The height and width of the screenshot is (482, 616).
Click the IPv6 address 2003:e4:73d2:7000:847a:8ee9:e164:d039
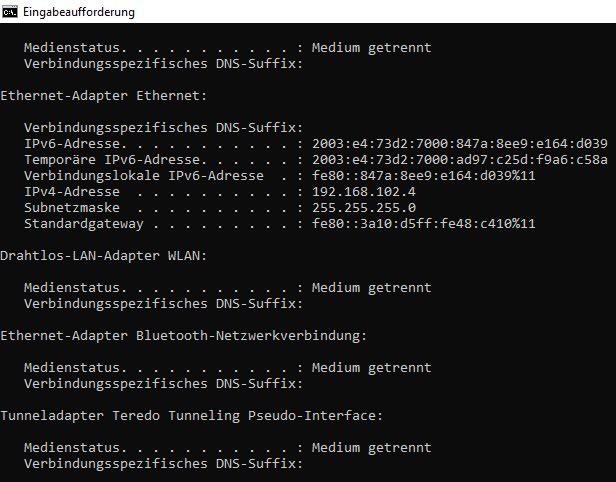click(x=460, y=143)
